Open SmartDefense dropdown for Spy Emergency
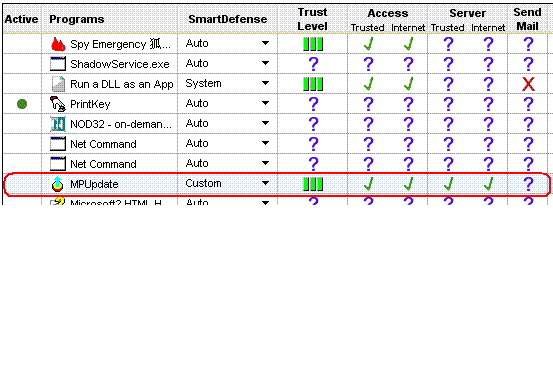 coord(266,43)
